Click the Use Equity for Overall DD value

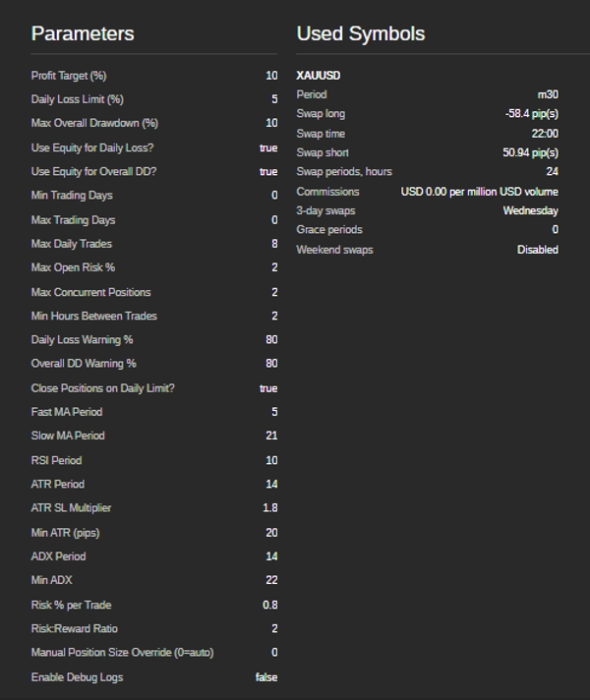pyautogui.click(x=268, y=172)
